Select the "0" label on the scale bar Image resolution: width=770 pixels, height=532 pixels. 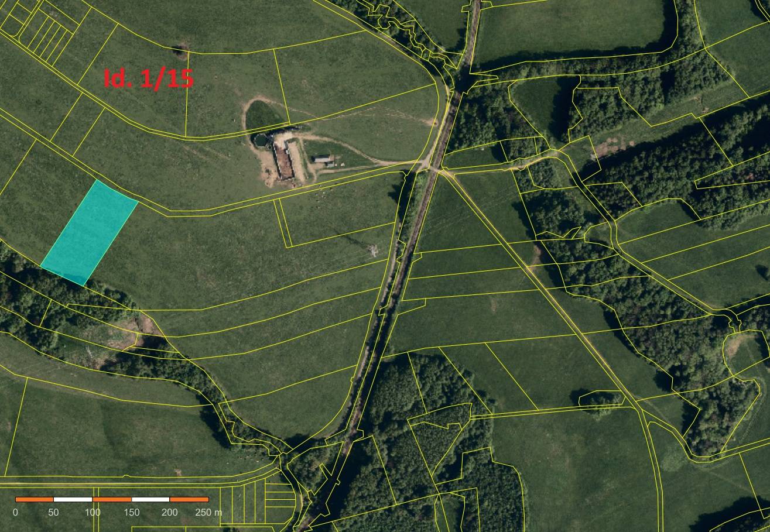coord(15,513)
